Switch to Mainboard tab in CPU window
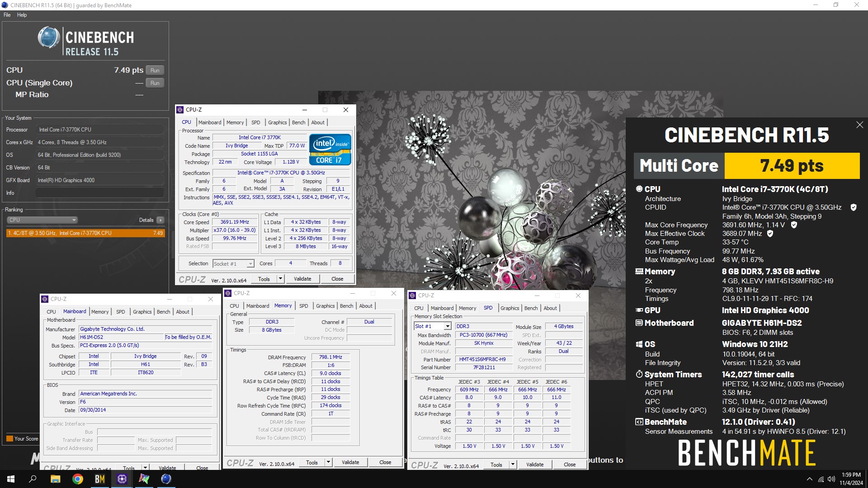Image resolution: width=868 pixels, height=488 pixels. [x=210, y=122]
